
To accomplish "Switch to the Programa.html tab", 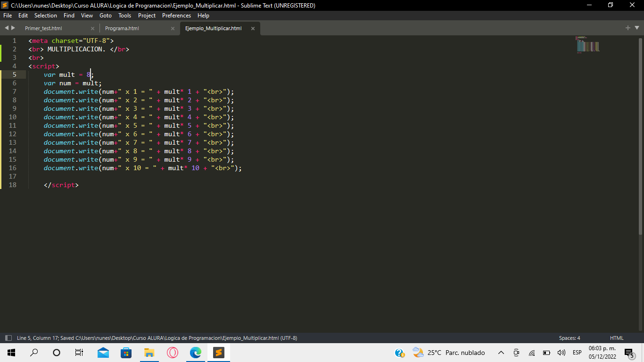I will click(x=122, y=28).
